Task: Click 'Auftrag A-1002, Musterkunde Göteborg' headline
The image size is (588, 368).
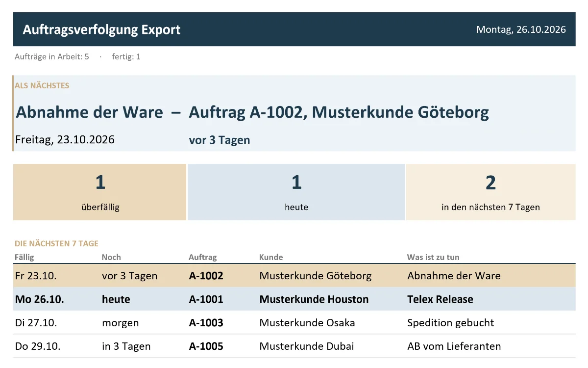Action: (x=339, y=112)
